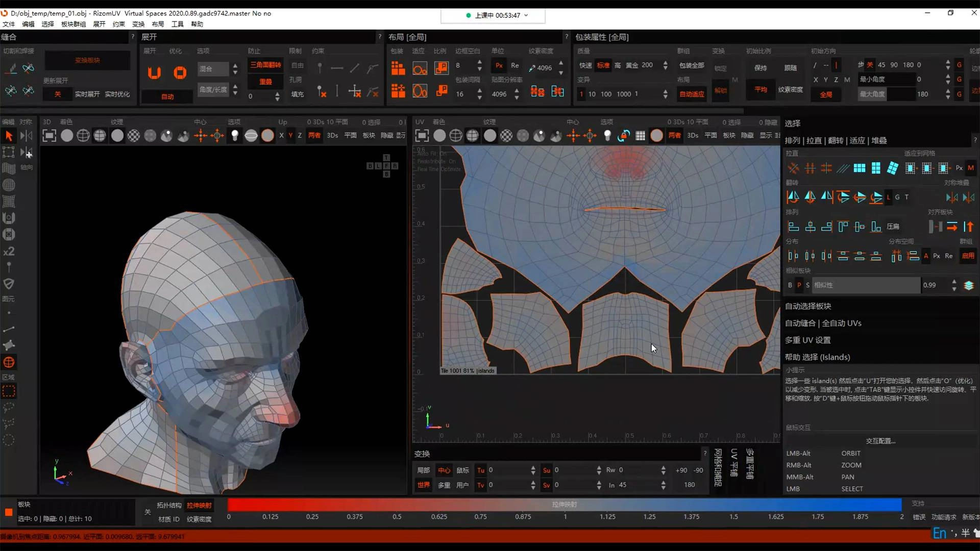Click the Unfold U icon in 展开 panel
The image size is (980, 551).
[154, 73]
